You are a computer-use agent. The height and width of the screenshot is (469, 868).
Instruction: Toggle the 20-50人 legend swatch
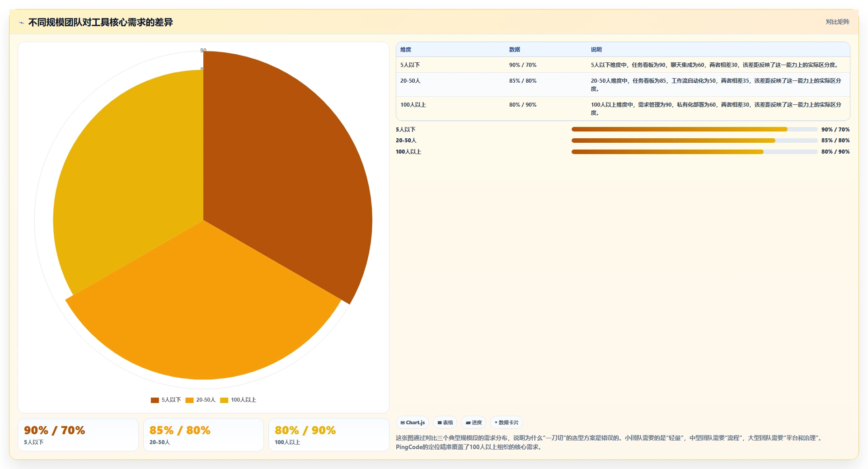(189, 400)
